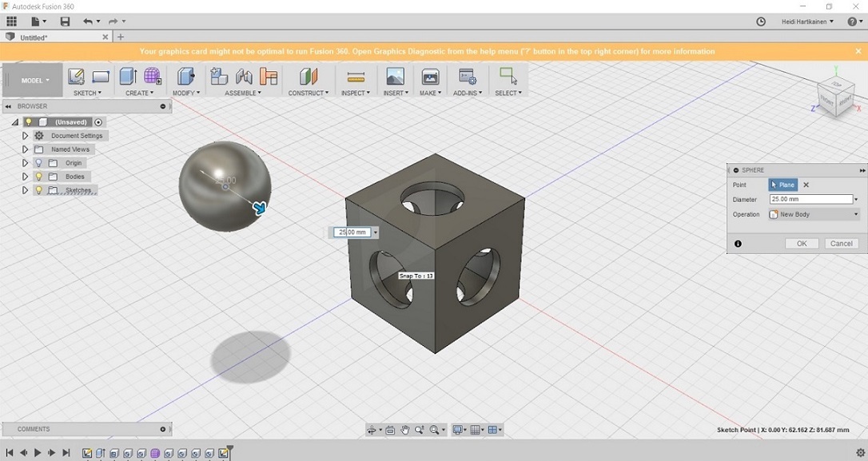Screen dimensions: 868x461
Task: Expand the Bodies tree node
Action: (25, 177)
